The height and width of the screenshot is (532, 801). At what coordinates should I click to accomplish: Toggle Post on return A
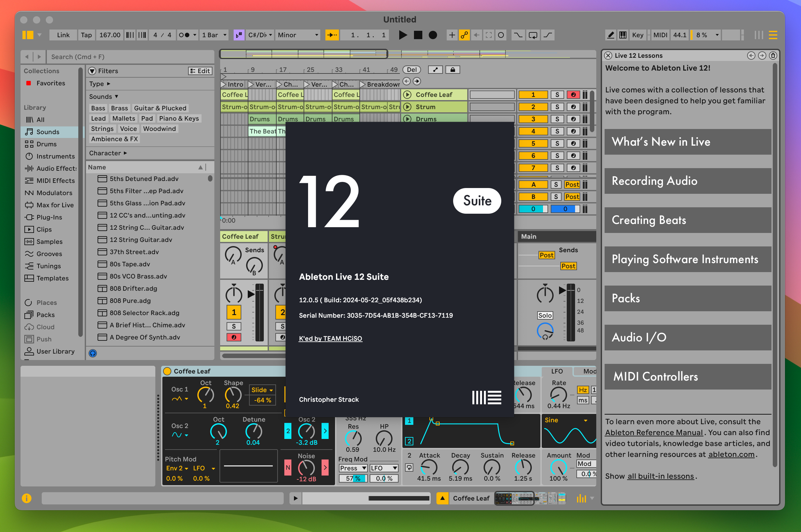tap(572, 185)
